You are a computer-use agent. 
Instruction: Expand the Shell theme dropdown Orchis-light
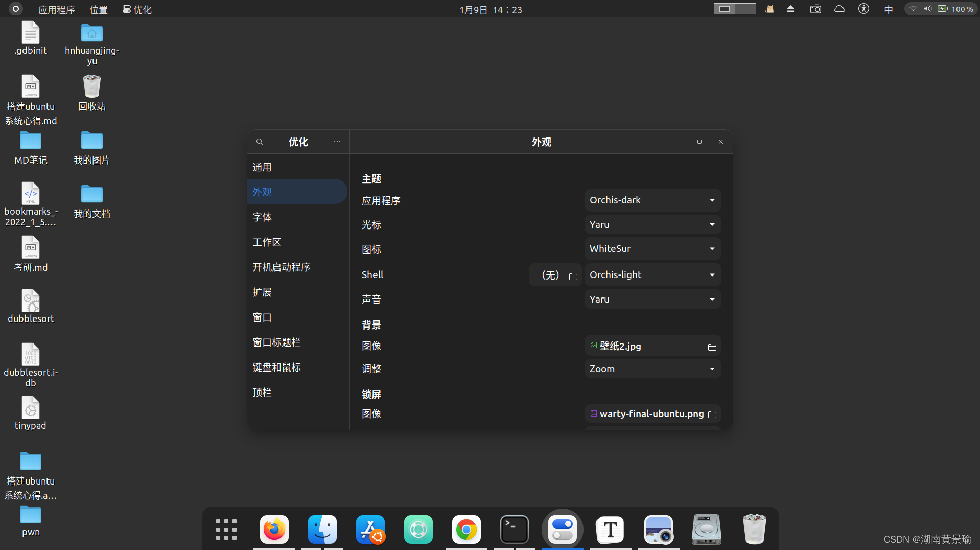(x=652, y=275)
